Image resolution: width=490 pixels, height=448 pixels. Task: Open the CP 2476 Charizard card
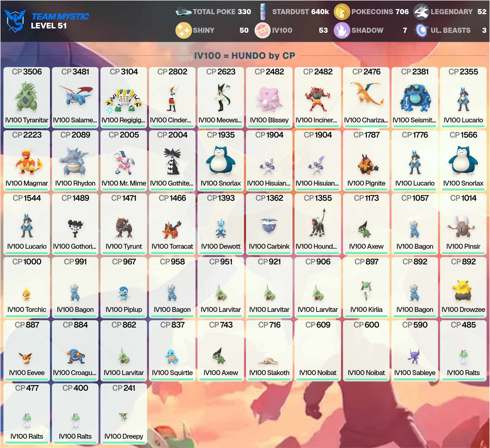pos(366,97)
